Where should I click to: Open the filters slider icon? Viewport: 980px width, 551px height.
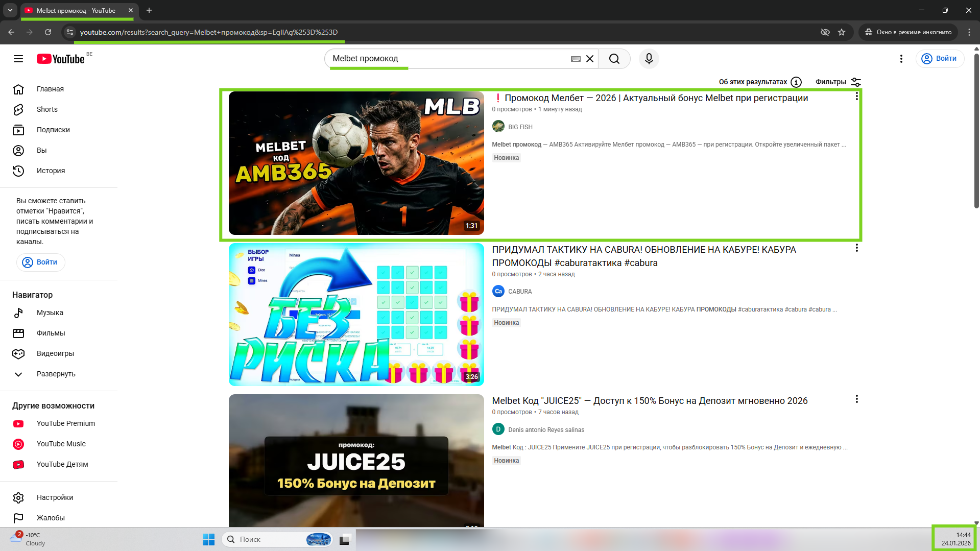(x=856, y=82)
